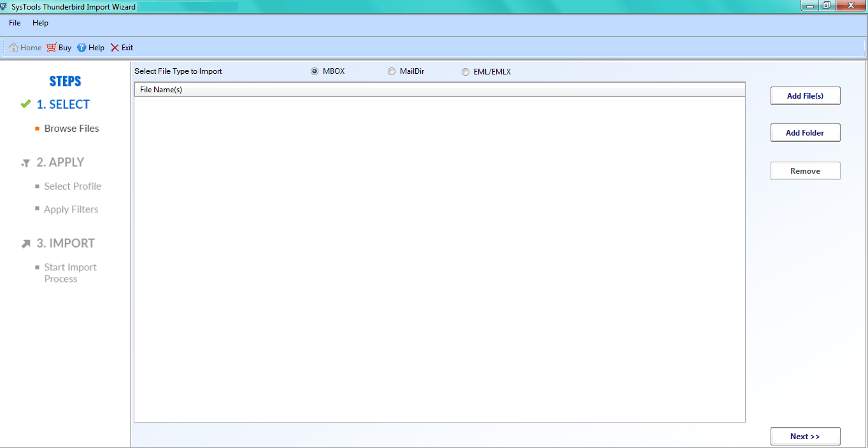Select the 1. SELECT step heading
This screenshot has width=868, height=448.
[x=63, y=104]
